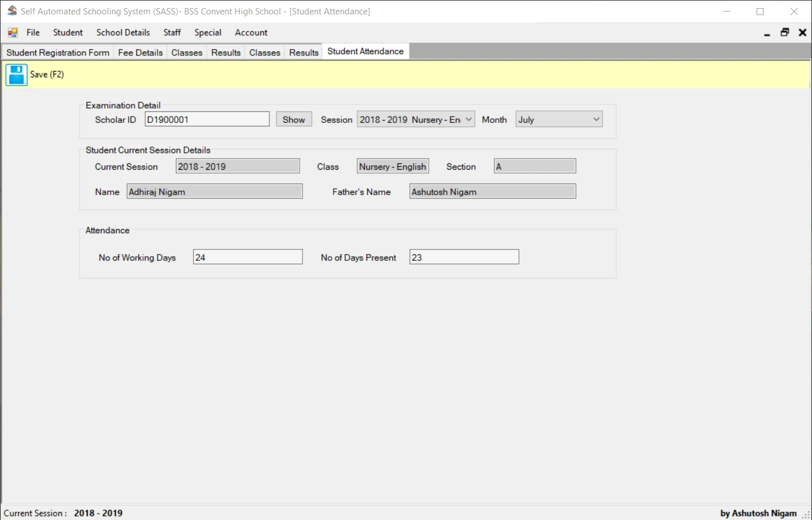Click the SASS application icon in the title bar
The height and width of the screenshot is (520, 812).
pos(12,10)
